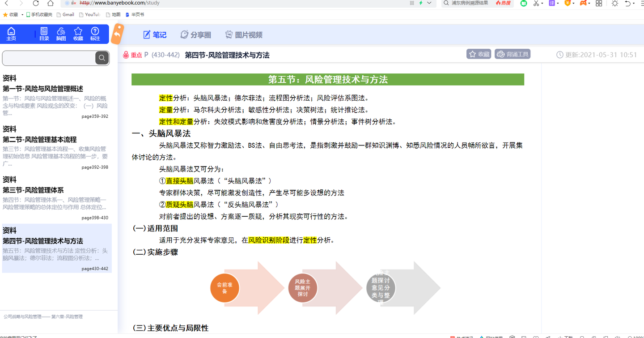The height and width of the screenshot is (338, 644).
Task: Launch the 背诵工具 recitation tool
Action: tap(512, 54)
